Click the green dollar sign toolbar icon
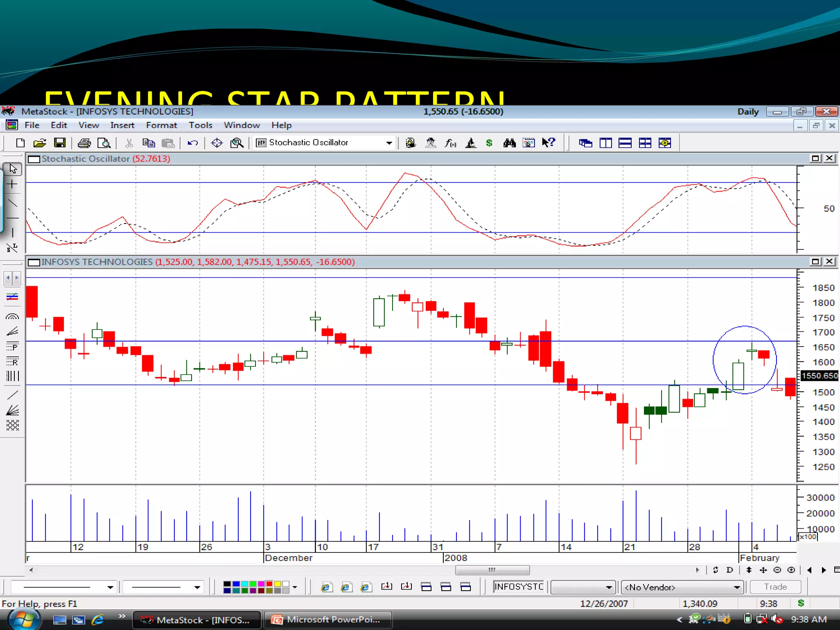 coord(489,143)
